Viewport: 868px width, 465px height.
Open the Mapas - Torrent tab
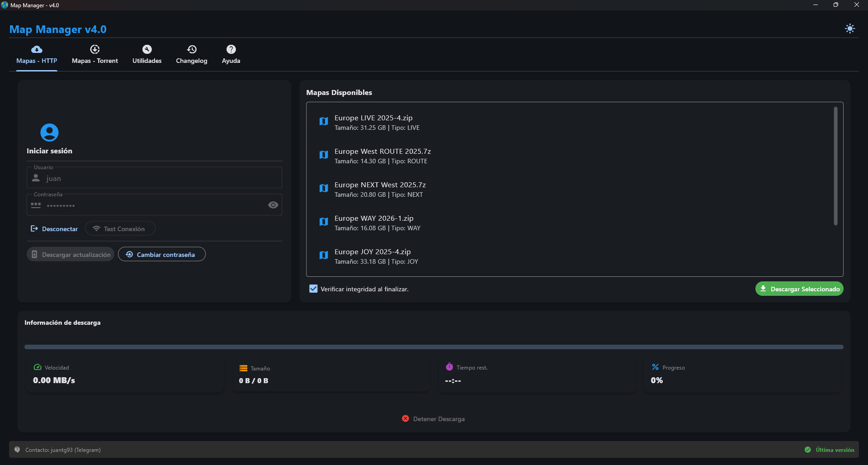[x=95, y=54]
